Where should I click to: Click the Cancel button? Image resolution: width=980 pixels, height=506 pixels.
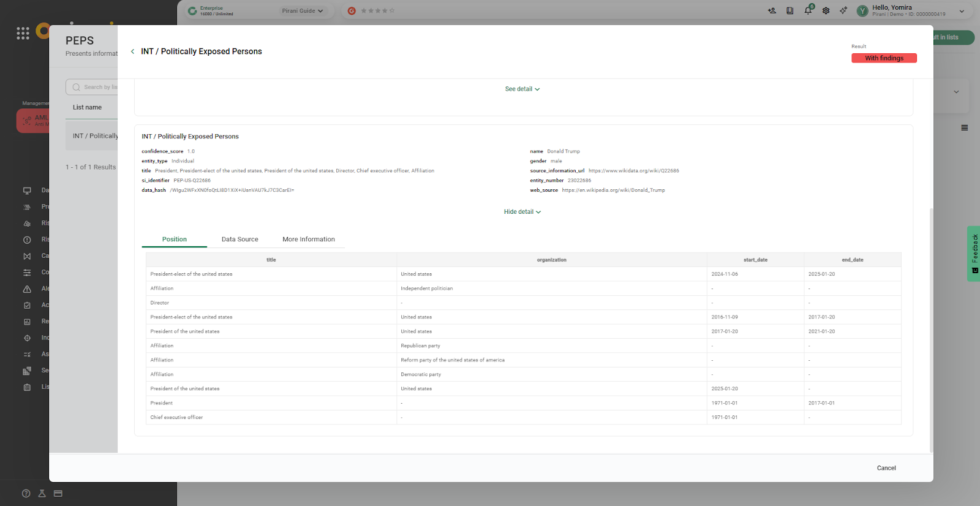click(886, 468)
